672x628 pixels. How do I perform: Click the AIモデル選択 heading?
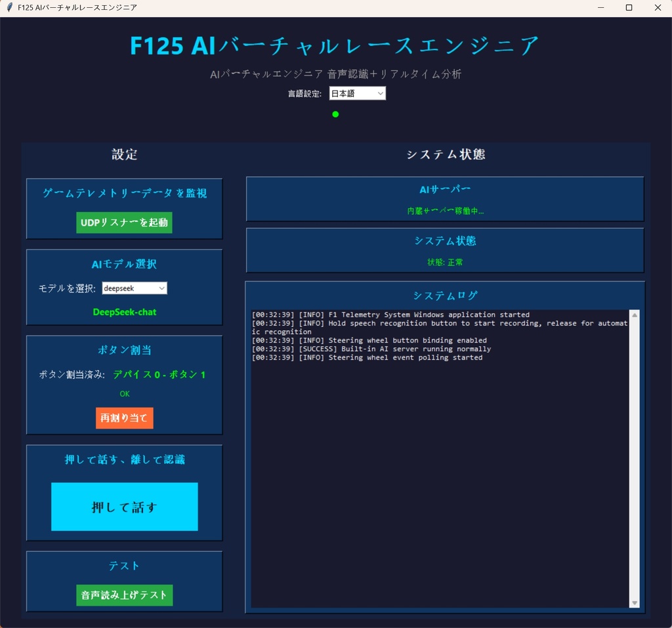(124, 264)
